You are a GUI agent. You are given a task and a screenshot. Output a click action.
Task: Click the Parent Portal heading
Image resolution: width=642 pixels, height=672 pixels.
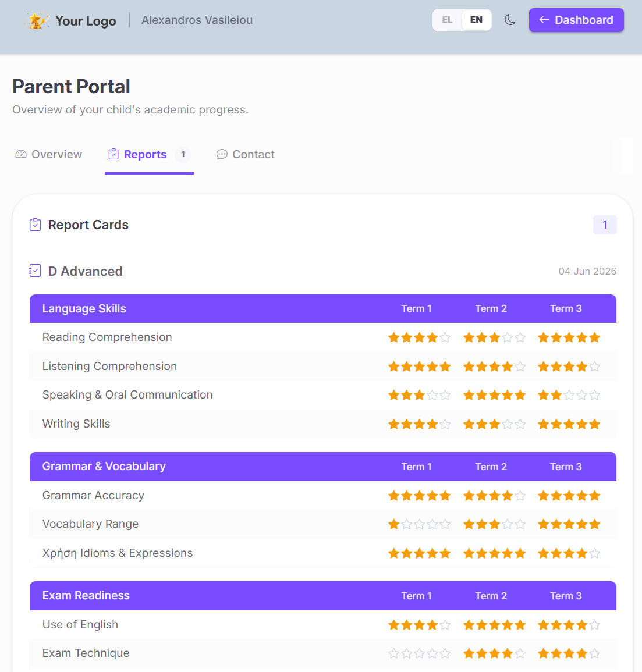[71, 86]
